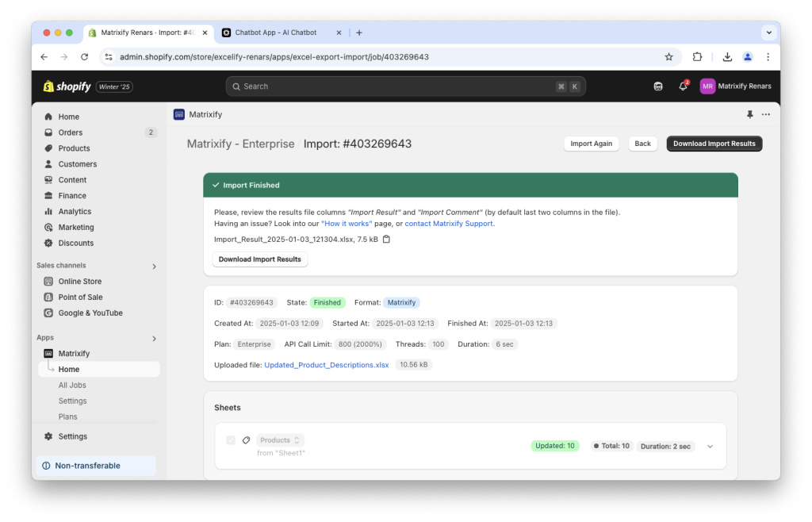Click the Download Import Results button
The image size is (812, 522).
point(714,144)
